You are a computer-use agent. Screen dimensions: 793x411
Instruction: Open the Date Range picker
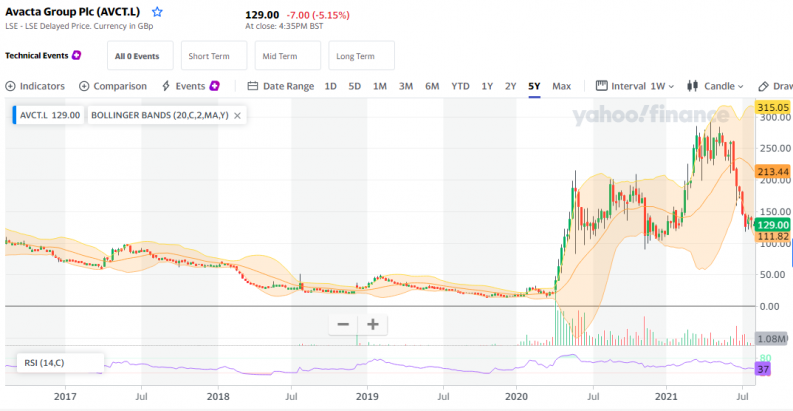tap(281, 86)
